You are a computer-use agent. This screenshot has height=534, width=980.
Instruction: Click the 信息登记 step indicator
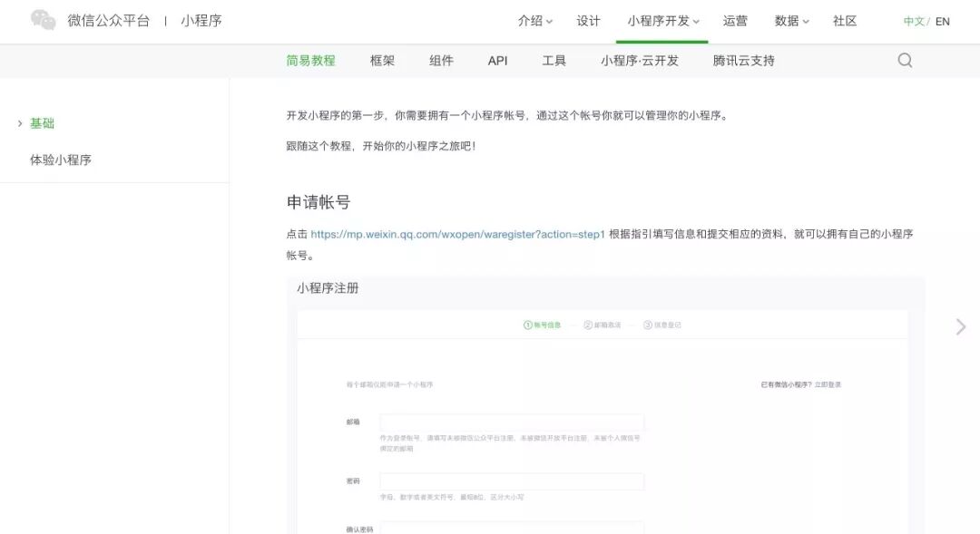coord(661,325)
